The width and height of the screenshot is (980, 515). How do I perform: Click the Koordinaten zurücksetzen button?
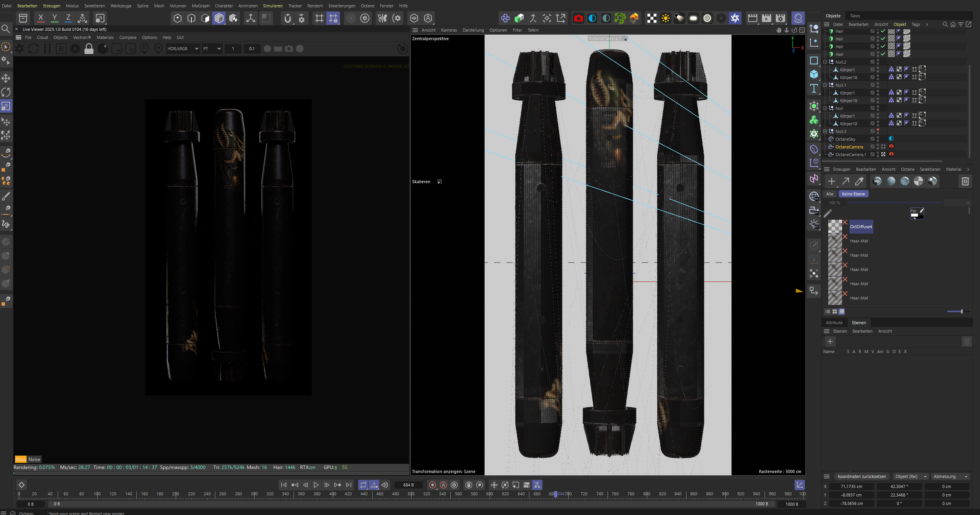(x=862, y=477)
